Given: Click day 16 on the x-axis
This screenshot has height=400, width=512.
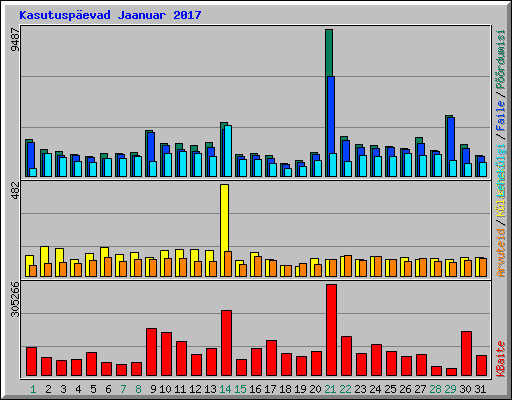Looking at the screenshot, I should 255,389.
